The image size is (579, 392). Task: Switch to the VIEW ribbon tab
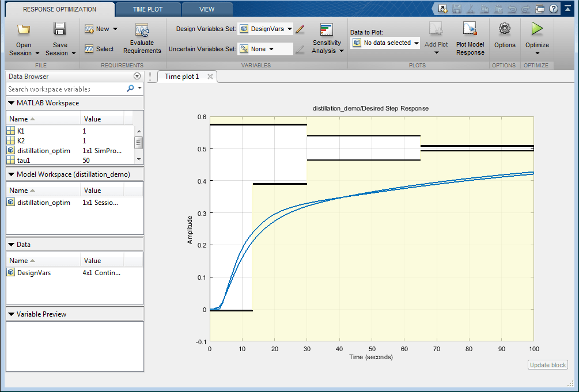207,9
